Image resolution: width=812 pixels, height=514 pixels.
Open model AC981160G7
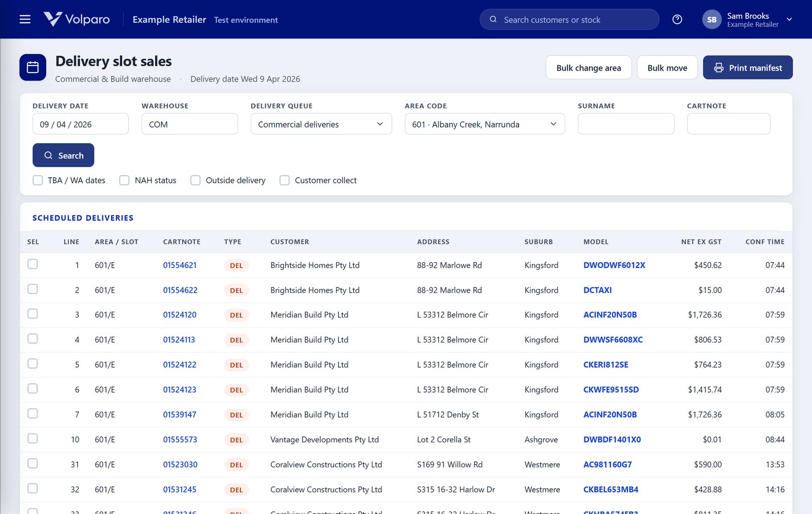[x=607, y=464]
